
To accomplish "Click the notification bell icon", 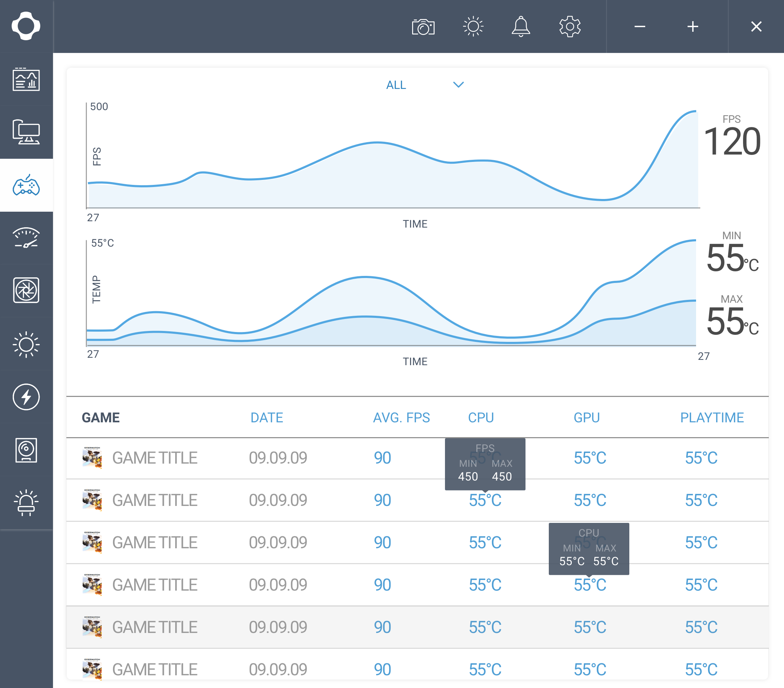I will [521, 26].
